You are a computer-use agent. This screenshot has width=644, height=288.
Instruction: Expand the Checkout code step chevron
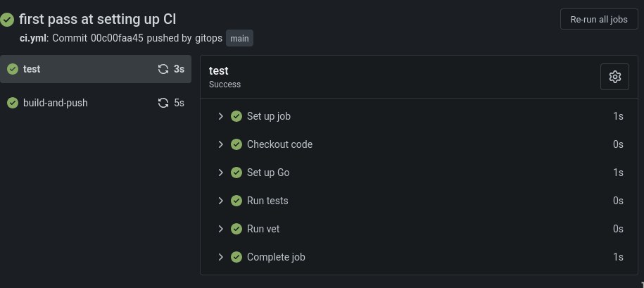click(220, 144)
